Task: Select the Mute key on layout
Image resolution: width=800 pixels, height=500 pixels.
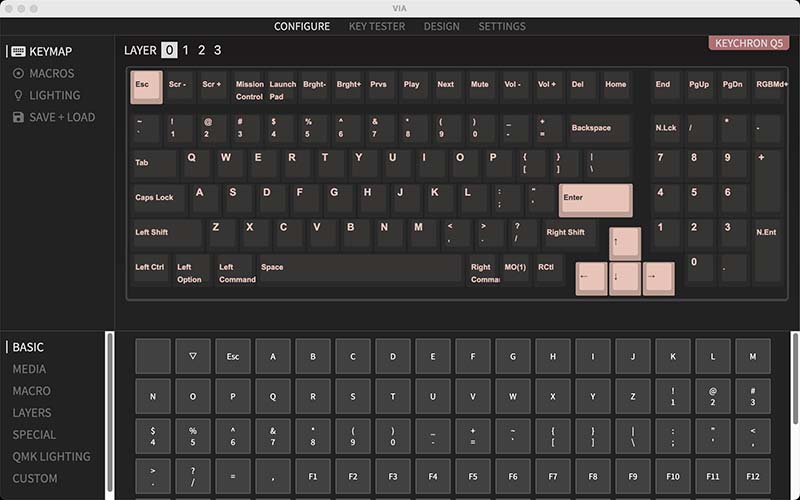Action: (480, 87)
